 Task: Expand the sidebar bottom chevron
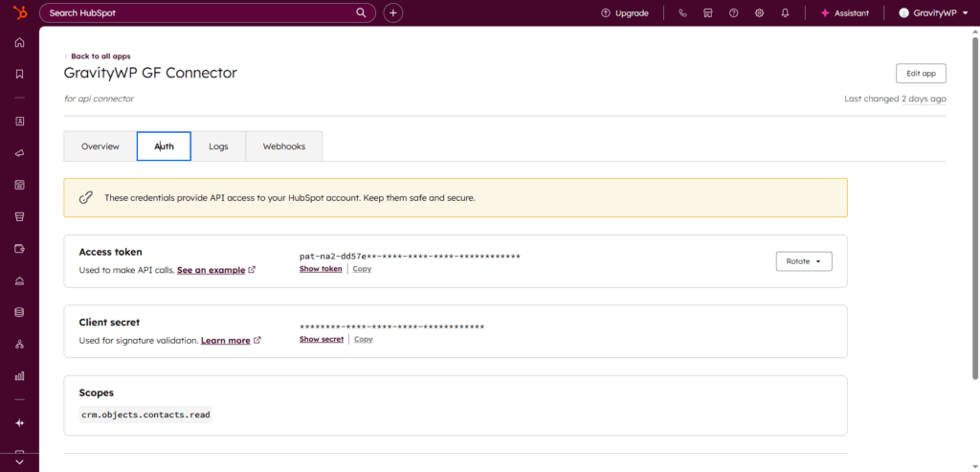coord(19,462)
